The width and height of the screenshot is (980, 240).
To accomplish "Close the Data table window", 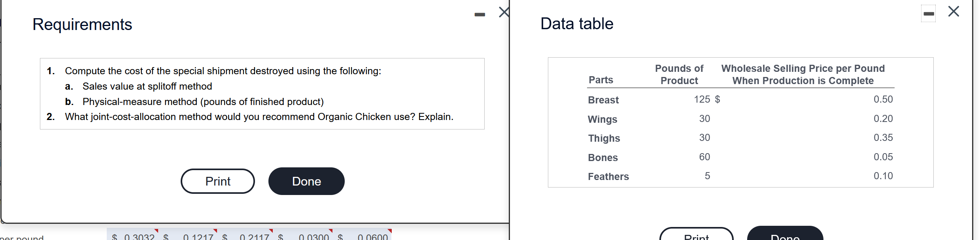I will pyautogui.click(x=954, y=11).
